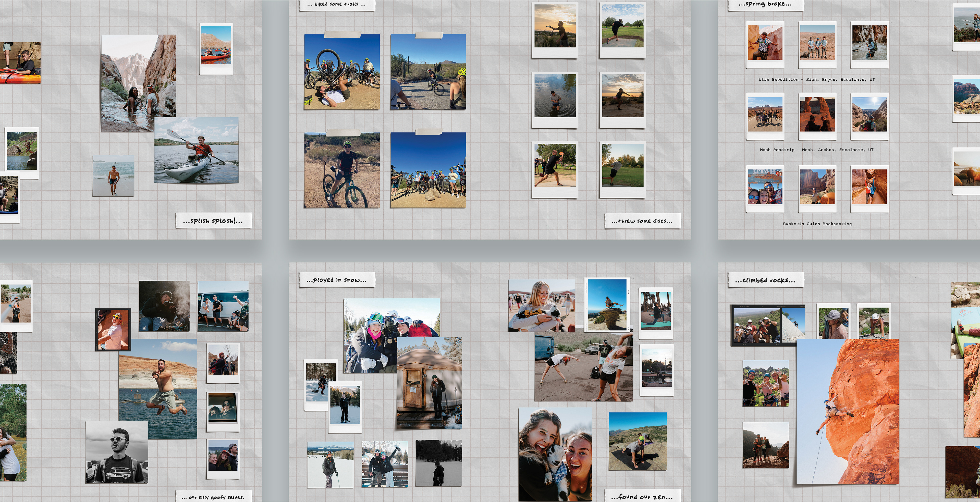Click the '...our silly goofy selves.' caption
This screenshot has height=502, width=980.
pos(213,497)
